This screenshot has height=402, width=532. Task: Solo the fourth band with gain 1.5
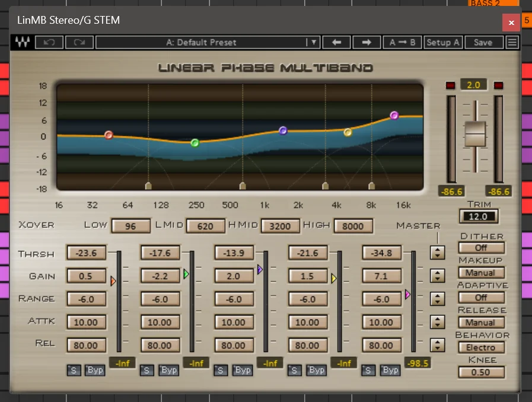(294, 370)
